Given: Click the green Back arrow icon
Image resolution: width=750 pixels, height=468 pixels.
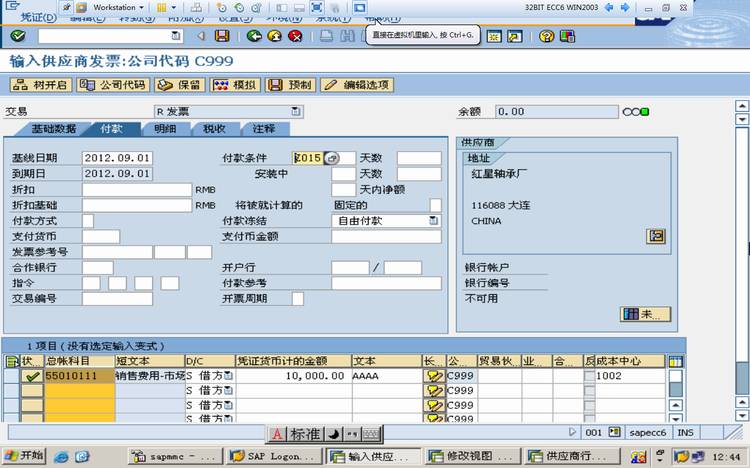Looking at the screenshot, I should [254, 36].
